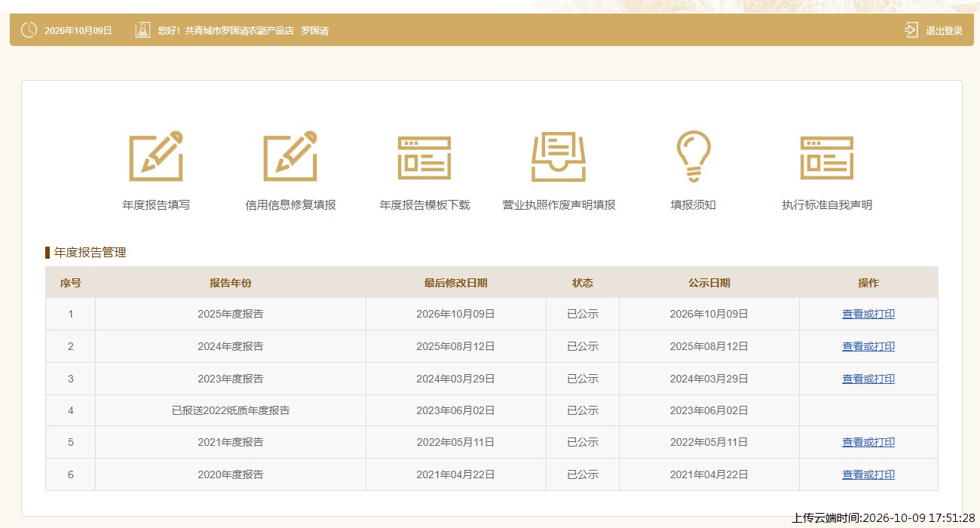
Task: Select the 2020年度报告 row text
Action: [231, 474]
